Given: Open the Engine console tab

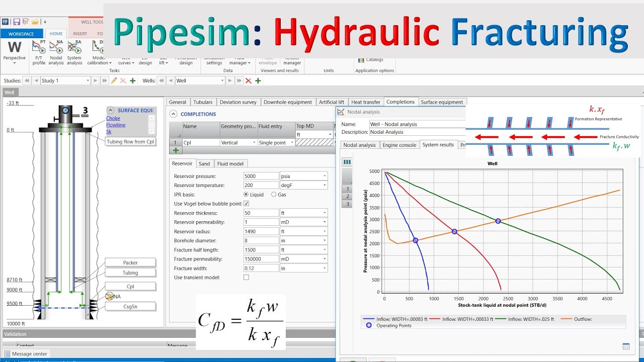Looking at the screenshot, I should tap(399, 145).
